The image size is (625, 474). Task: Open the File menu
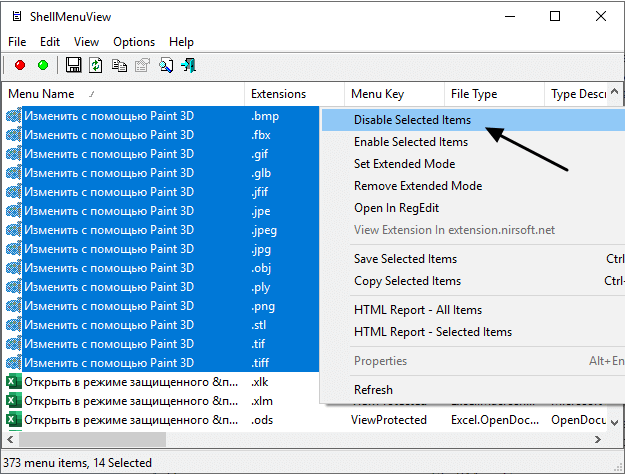click(x=17, y=42)
